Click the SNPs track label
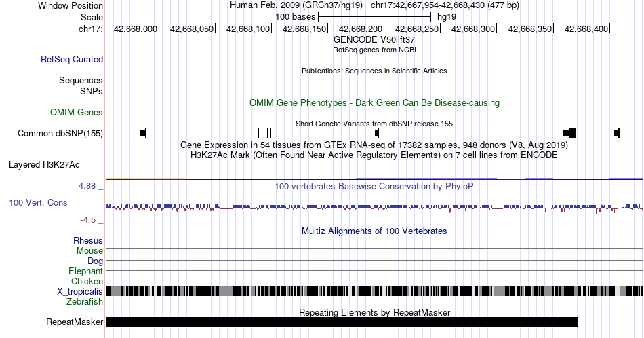644x338 pixels. coord(92,91)
